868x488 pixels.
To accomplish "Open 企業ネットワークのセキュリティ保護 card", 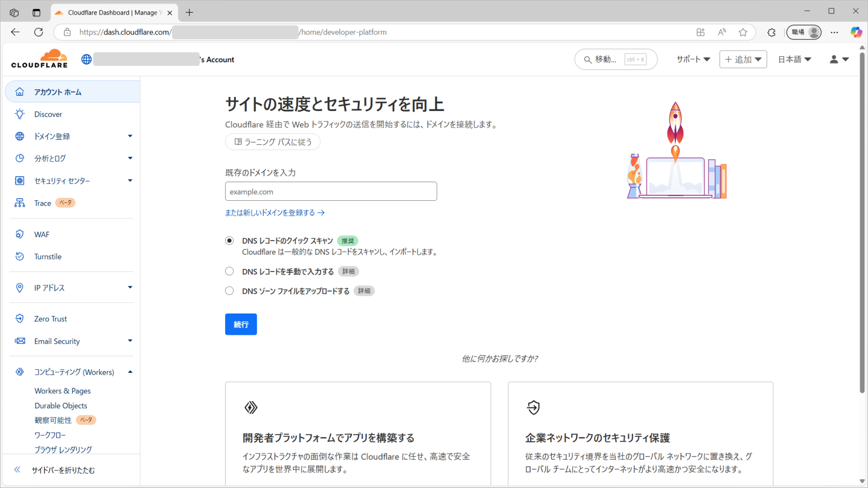I will point(640,433).
